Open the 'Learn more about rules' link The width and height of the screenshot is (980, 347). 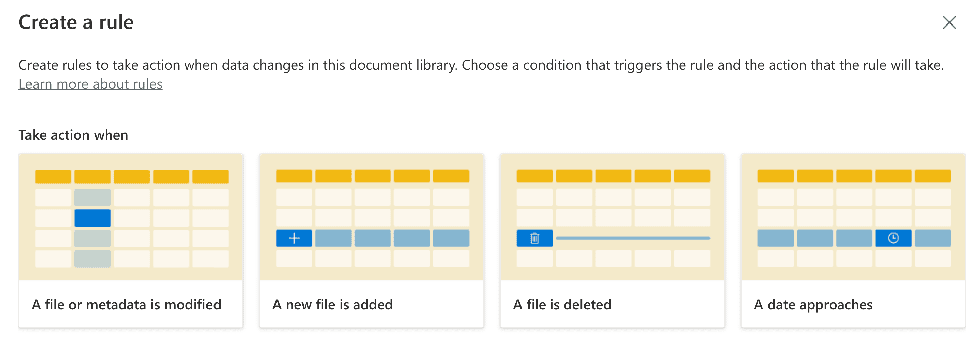90,84
